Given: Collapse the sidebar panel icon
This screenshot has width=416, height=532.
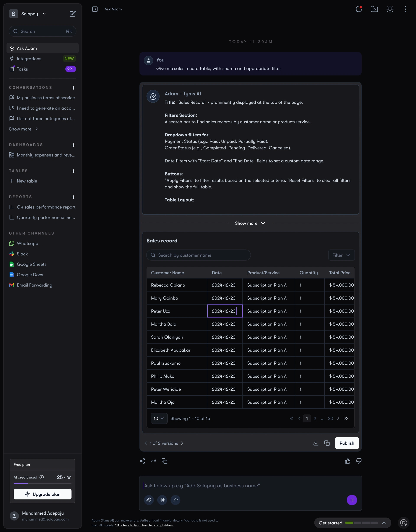Looking at the screenshot, I should coord(95,9).
